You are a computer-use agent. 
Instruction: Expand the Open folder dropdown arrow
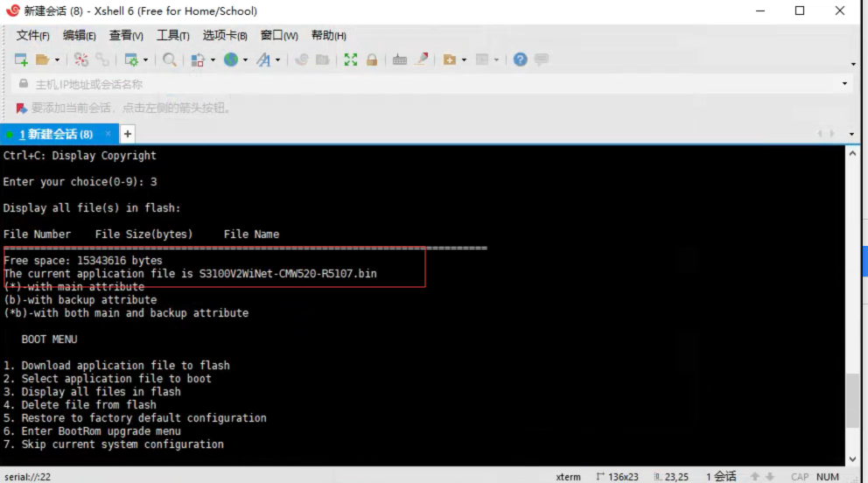57,59
